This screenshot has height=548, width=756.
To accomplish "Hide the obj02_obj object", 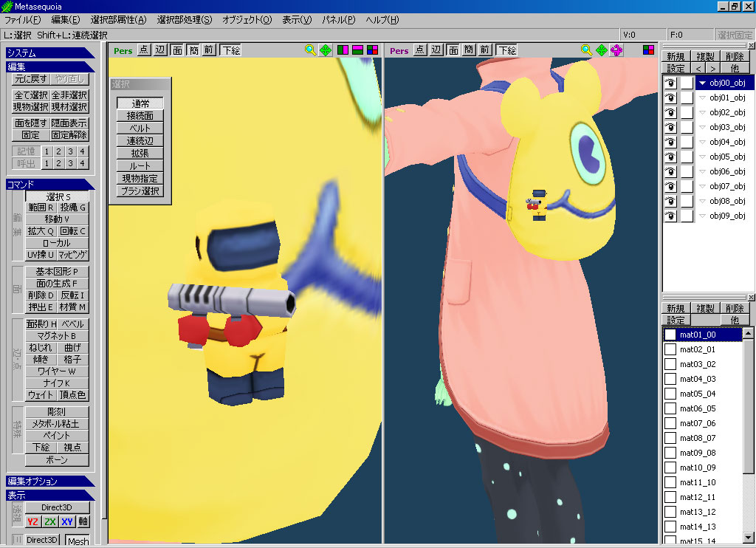I will [670, 112].
